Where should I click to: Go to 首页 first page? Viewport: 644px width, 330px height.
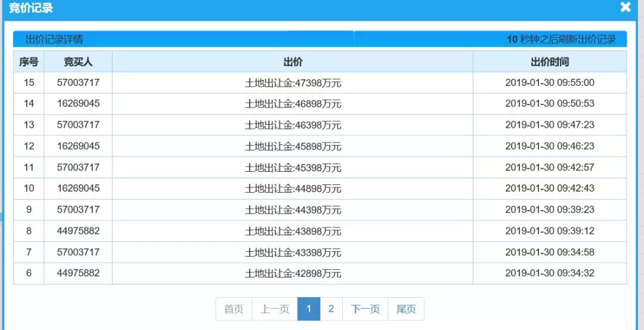[x=234, y=309]
